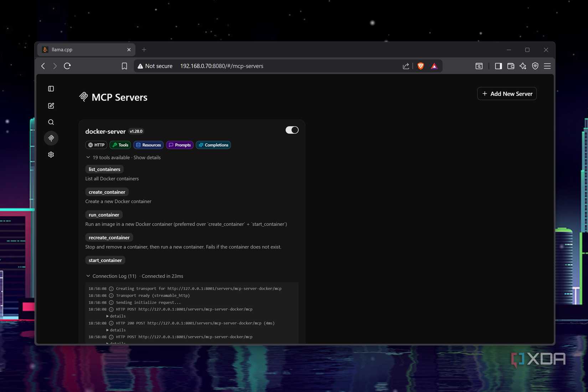This screenshot has height=392, width=588.
Task: Click the Not secure warning indicator
Action: click(x=155, y=66)
